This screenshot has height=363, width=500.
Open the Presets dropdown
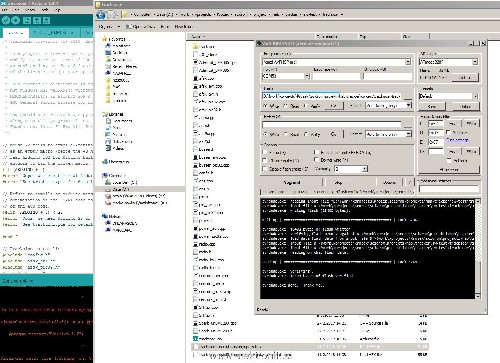click(475, 96)
